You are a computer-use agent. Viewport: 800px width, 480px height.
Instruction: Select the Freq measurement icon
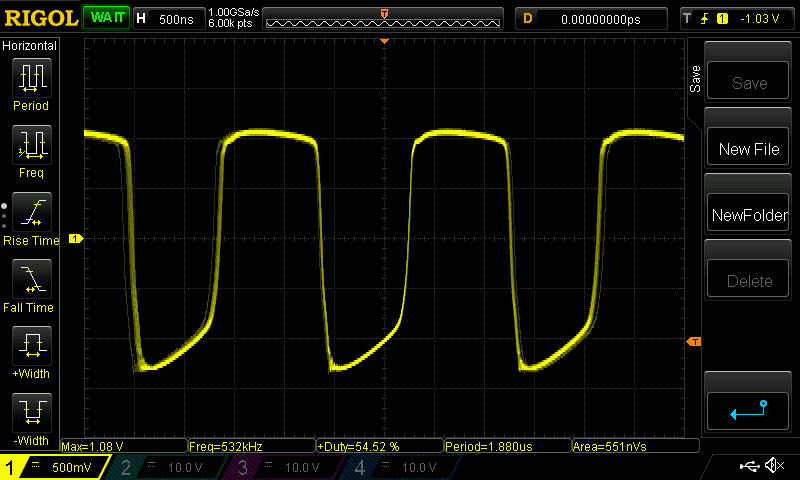pos(32,145)
